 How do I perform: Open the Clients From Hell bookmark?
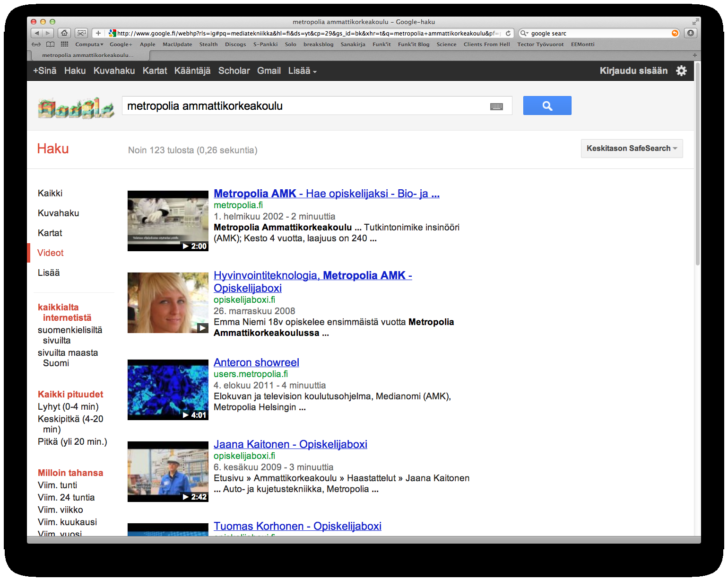[x=486, y=44]
